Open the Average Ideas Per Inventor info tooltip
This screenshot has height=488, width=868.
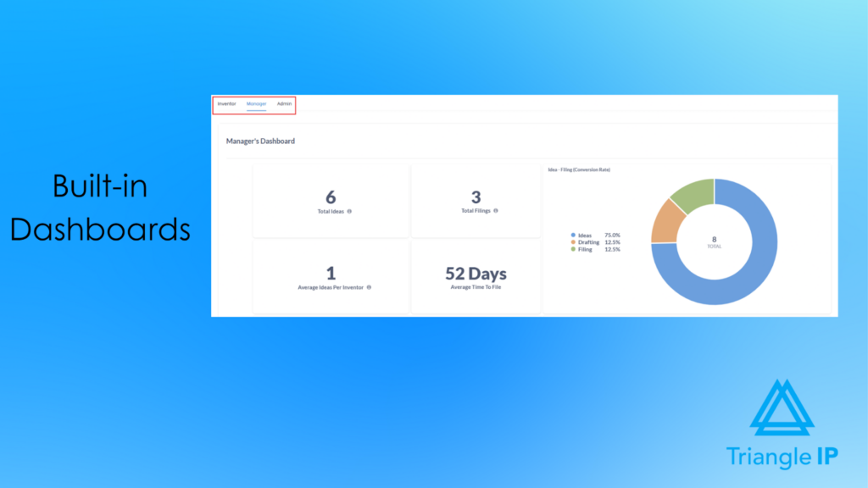coord(369,287)
